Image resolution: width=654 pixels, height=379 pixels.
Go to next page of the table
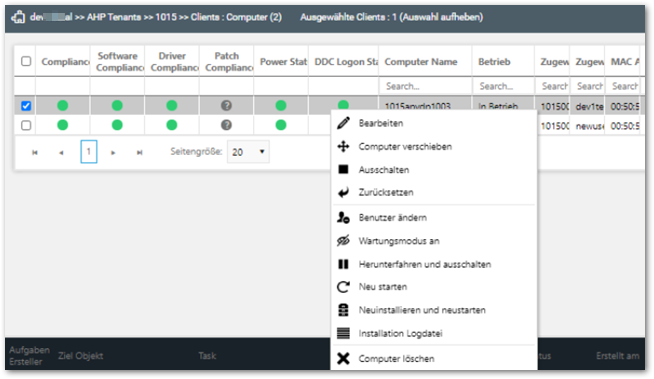point(113,153)
